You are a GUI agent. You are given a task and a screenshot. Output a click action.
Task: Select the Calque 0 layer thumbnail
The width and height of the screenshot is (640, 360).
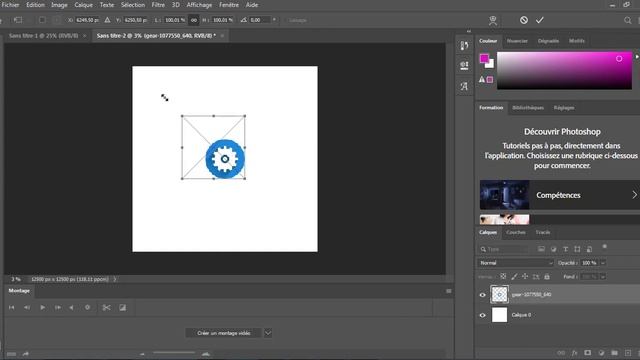499,315
